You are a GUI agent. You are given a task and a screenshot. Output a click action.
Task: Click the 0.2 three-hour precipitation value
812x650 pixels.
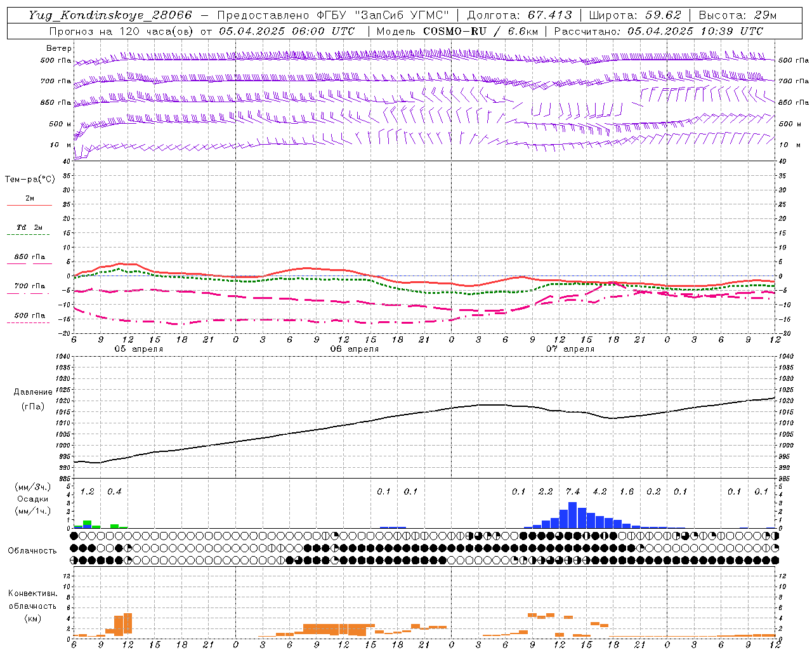(653, 491)
